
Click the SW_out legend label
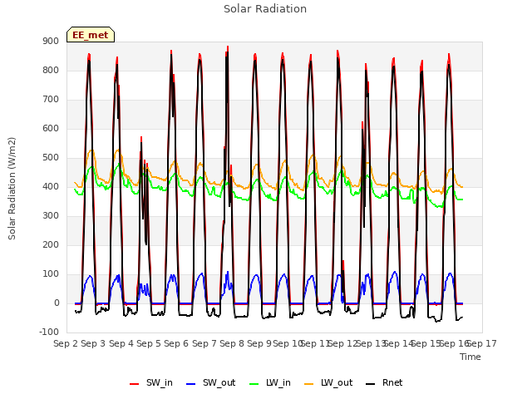point(219,382)
